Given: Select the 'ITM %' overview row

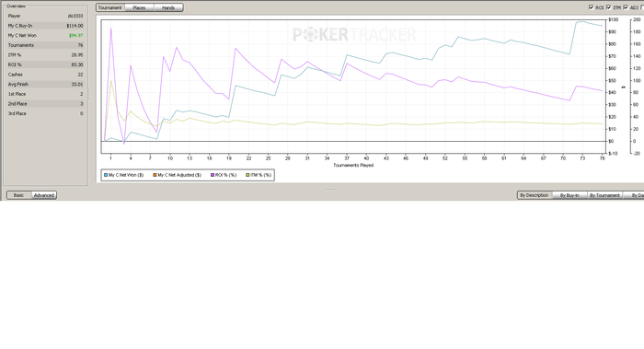Looking at the screenshot, I should [x=46, y=55].
